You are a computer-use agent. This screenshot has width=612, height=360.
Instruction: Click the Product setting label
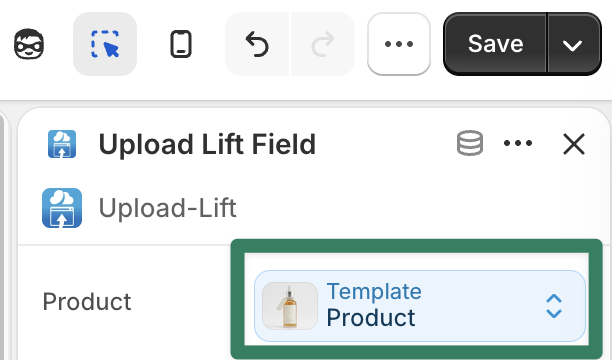point(87,301)
